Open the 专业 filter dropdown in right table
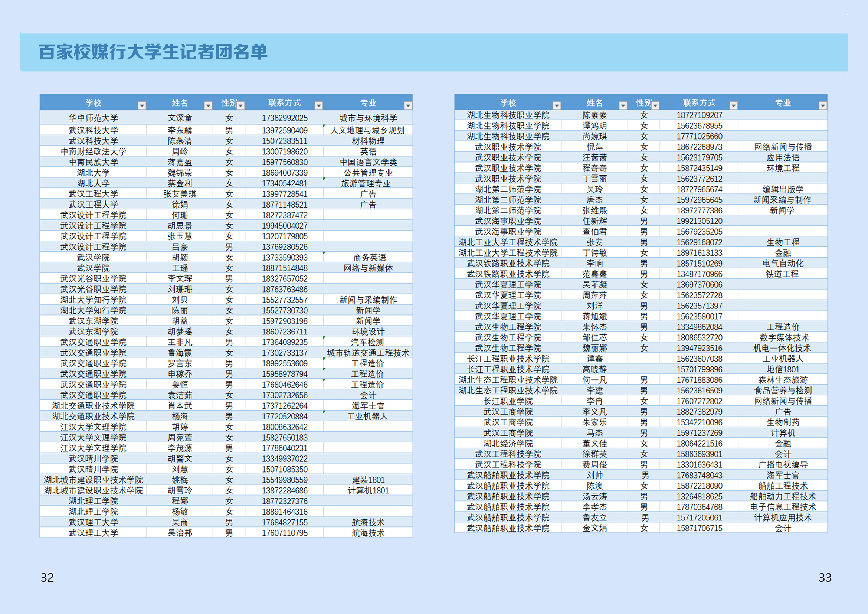 pos(823,105)
